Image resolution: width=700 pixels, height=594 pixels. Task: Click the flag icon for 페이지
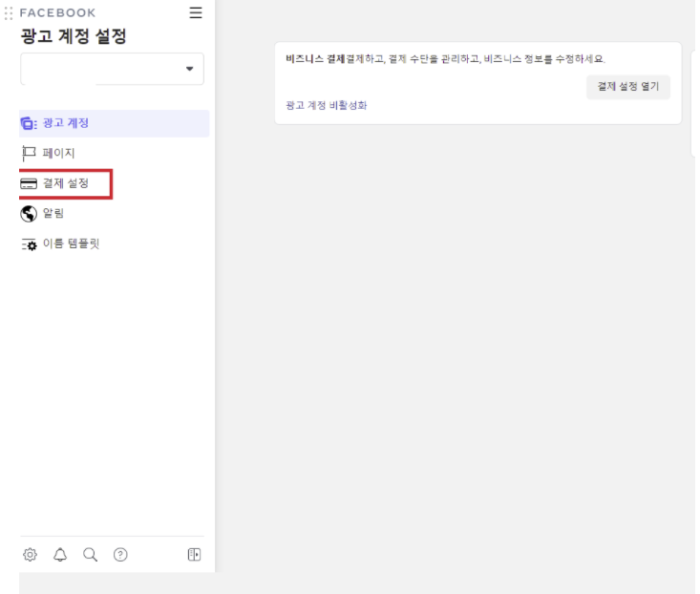click(29, 153)
